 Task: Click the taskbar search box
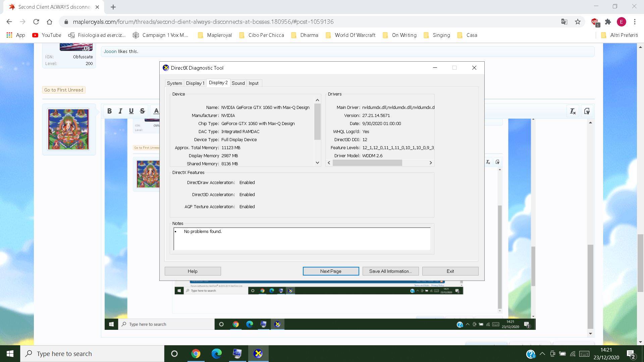pos(92,354)
